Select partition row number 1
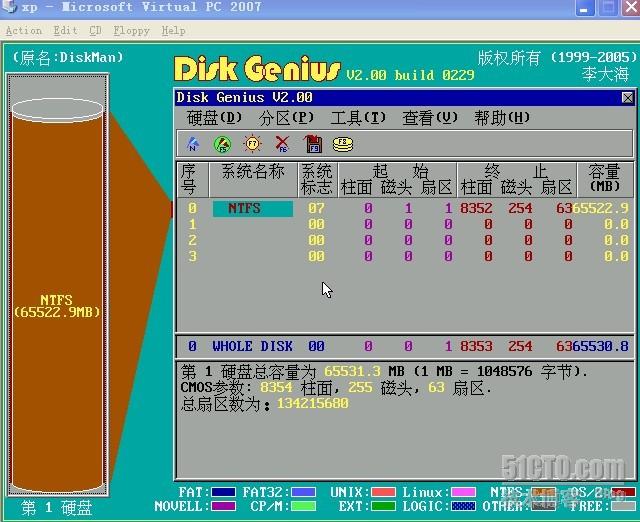Image resolution: width=640 pixels, height=522 pixels. tap(192, 224)
